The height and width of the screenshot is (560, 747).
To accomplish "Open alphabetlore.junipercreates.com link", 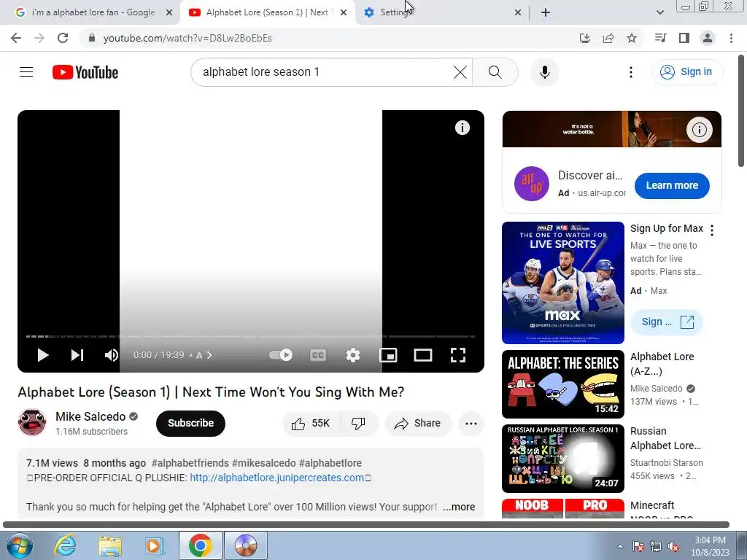I will 276,478.
